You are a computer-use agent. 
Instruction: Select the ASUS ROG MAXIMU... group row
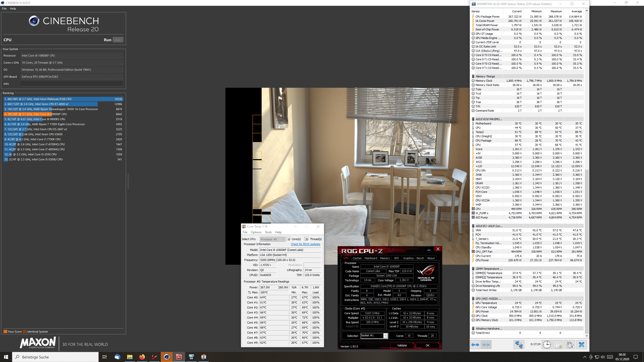pyautogui.click(x=527, y=119)
